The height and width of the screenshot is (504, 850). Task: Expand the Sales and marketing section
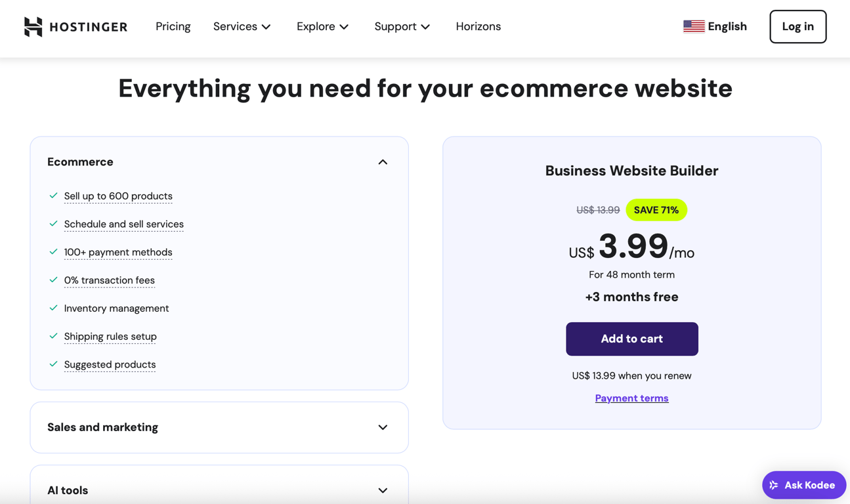[x=382, y=427]
